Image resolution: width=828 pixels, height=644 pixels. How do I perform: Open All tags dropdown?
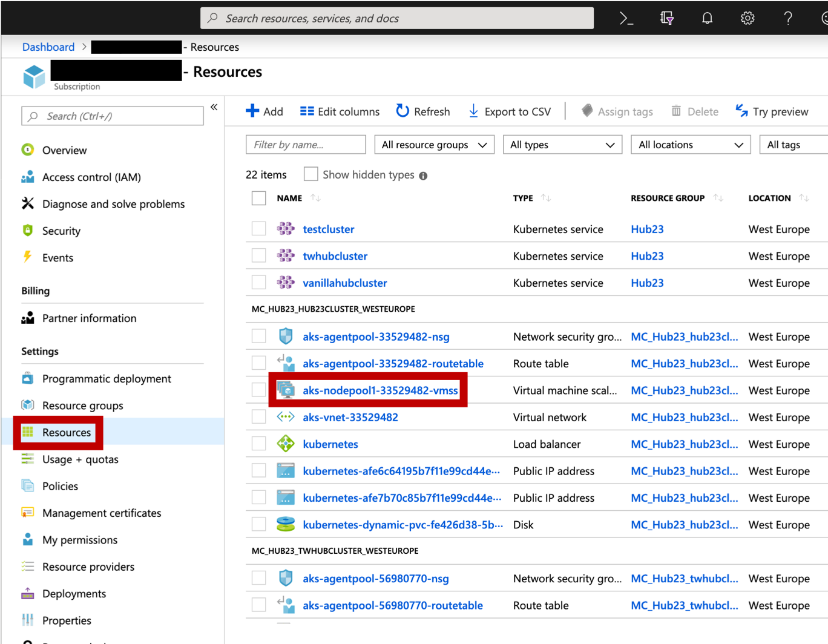pos(793,145)
